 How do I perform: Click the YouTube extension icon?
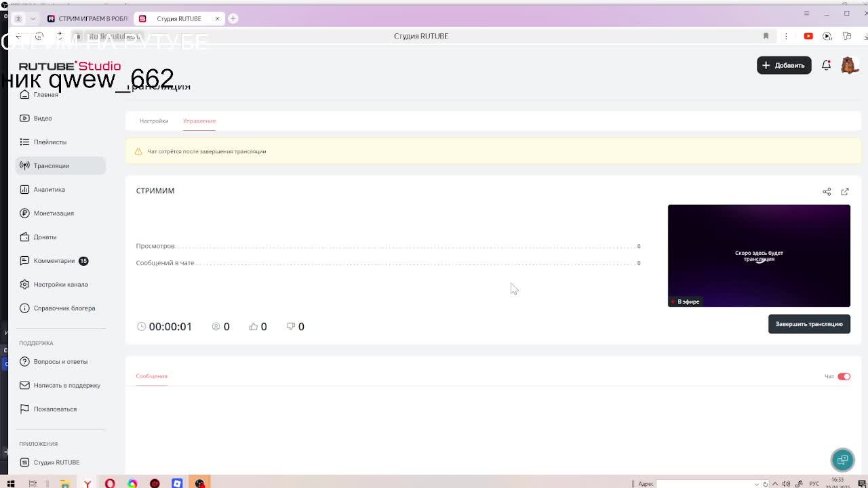pos(808,36)
